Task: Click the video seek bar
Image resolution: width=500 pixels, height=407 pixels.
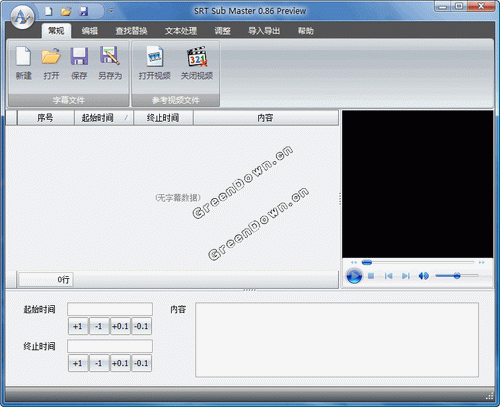Action: [x=418, y=263]
